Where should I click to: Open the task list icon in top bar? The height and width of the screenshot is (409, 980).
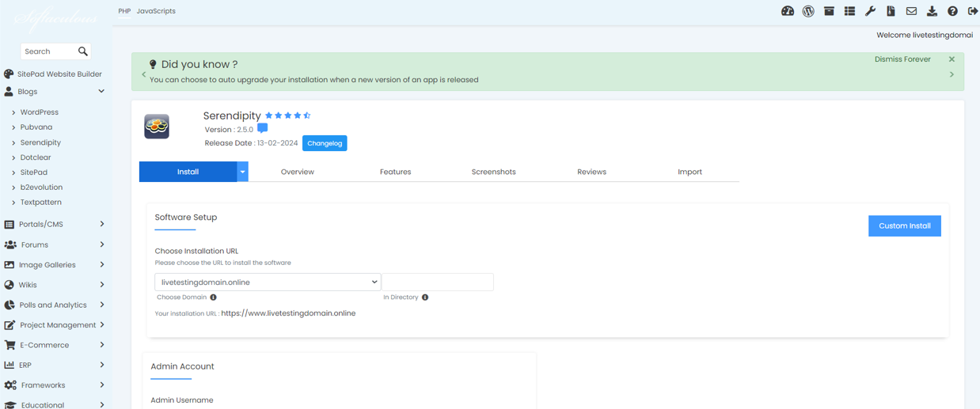[849, 11]
